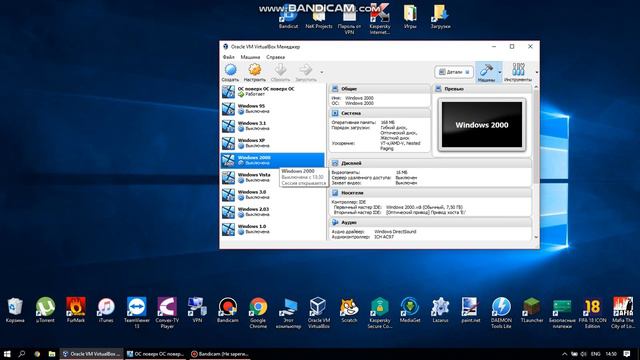Screen dimensions: 640x360
Task: Select the Windows 2000 virtual machine
Action: coord(273,160)
